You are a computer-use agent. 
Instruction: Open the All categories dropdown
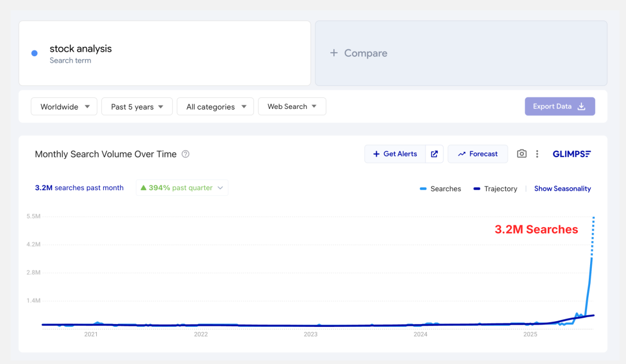pos(215,107)
